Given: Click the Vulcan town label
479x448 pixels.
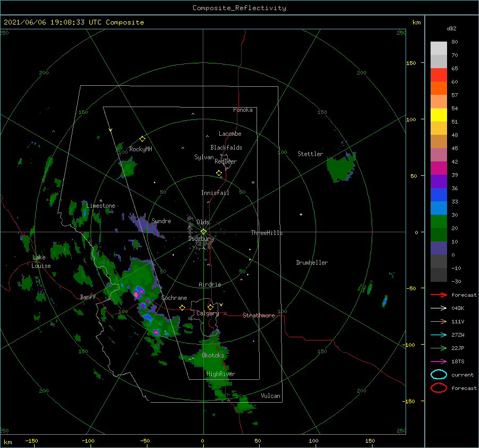Looking at the screenshot, I should [270, 396].
